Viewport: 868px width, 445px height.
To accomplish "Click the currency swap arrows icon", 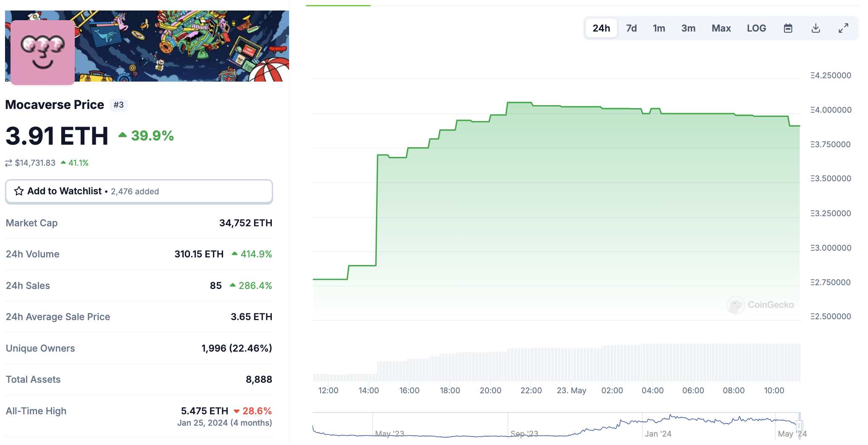I will pos(8,163).
